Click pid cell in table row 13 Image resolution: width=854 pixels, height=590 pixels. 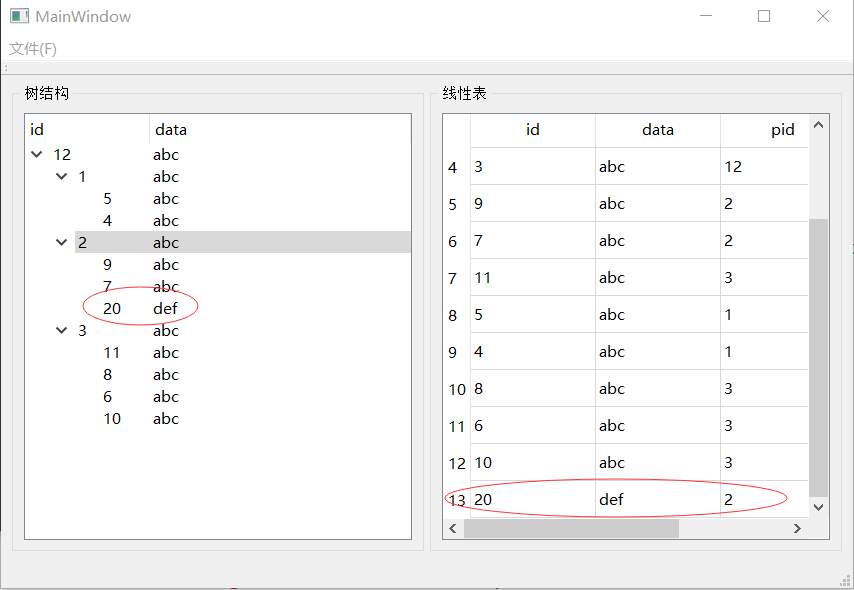tap(765, 500)
